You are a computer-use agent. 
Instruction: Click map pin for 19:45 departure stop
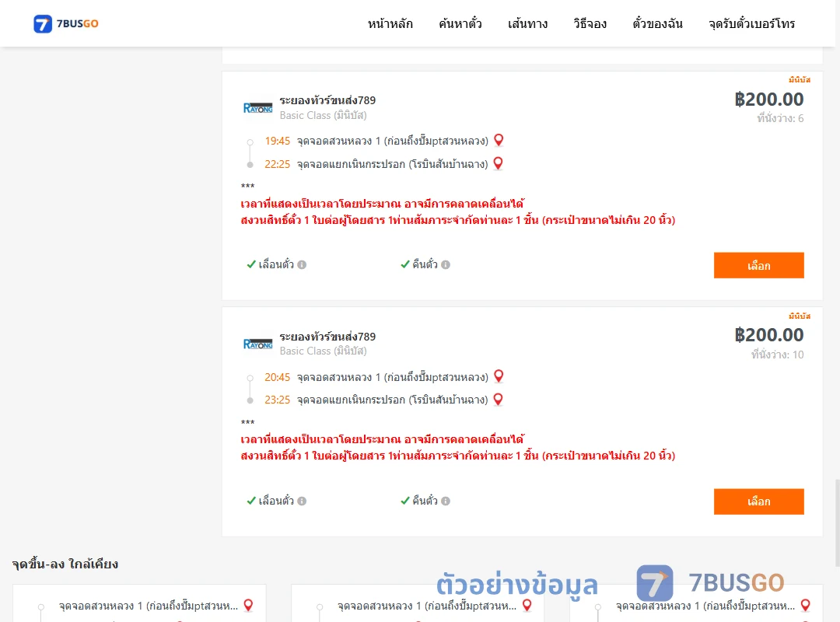pyautogui.click(x=499, y=140)
